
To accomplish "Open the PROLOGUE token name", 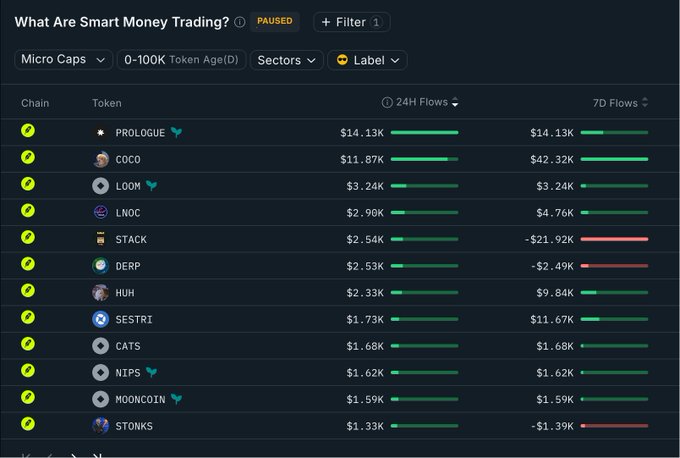I will click(x=140, y=133).
